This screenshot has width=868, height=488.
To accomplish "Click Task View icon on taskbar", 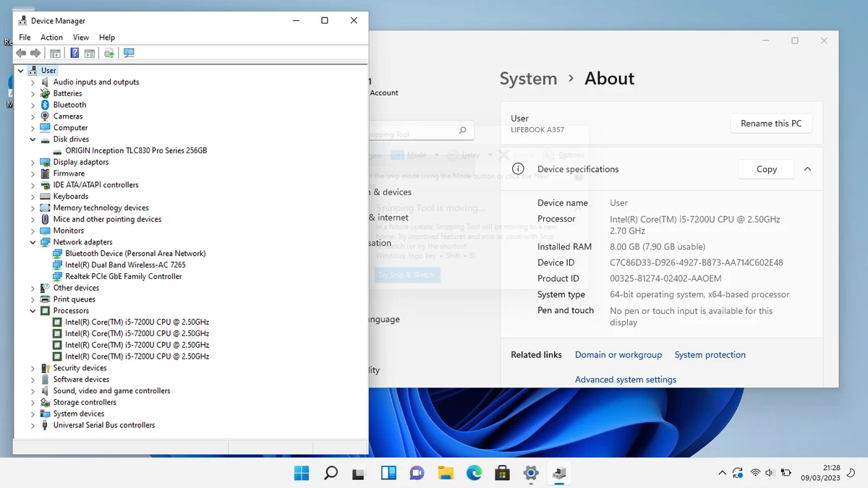I will click(359, 474).
